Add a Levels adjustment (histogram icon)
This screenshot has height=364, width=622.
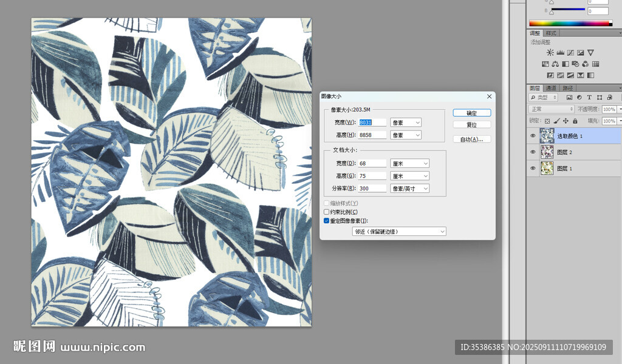tap(561, 53)
